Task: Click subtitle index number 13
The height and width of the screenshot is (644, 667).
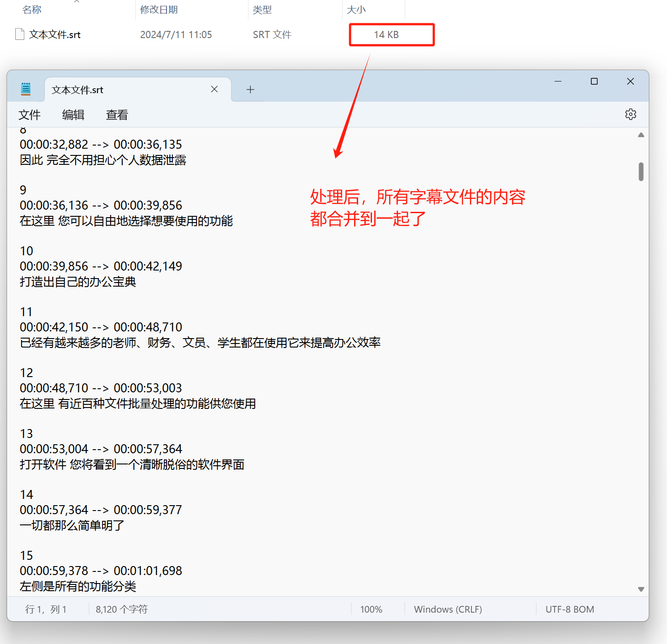Action: (26, 434)
